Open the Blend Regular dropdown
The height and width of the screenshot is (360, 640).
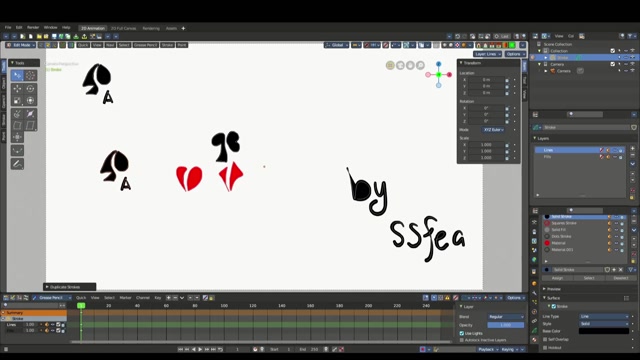[506, 317]
